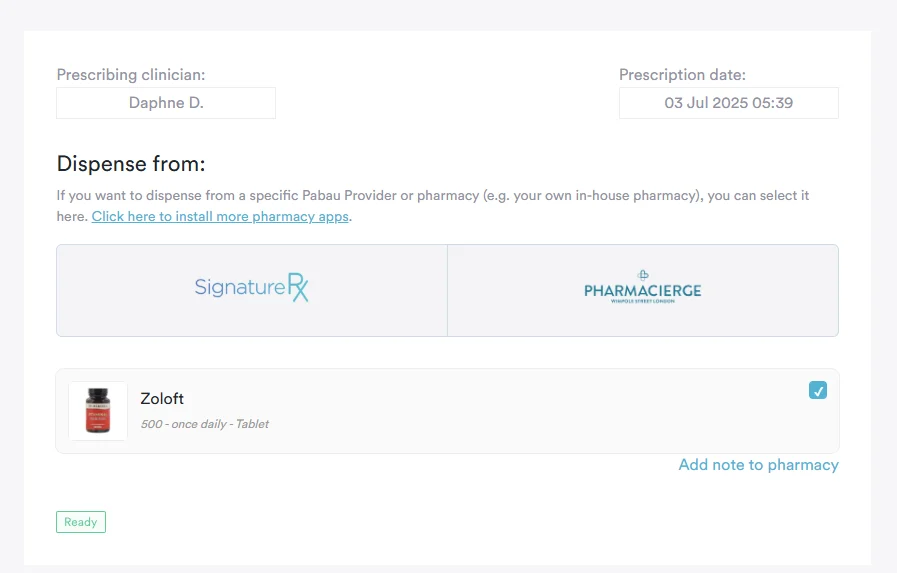
Task: Click the Zoloft bottle product image
Action: tap(98, 411)
